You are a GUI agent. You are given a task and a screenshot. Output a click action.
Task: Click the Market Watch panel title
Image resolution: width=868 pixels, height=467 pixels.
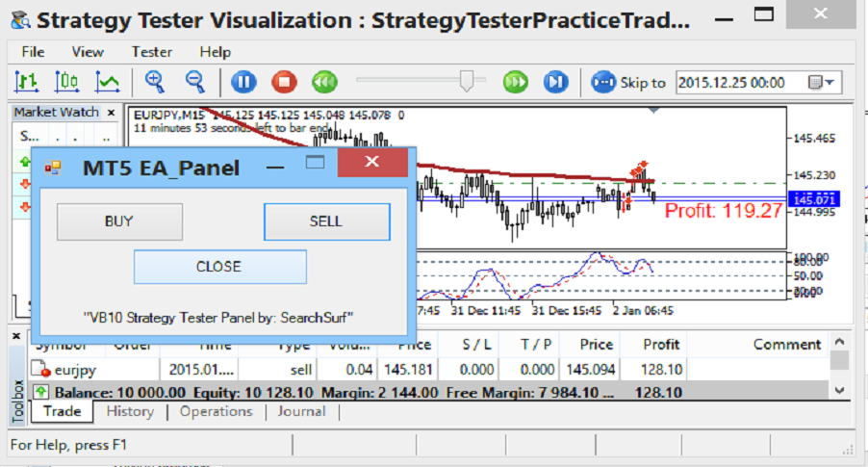[57, 113]
